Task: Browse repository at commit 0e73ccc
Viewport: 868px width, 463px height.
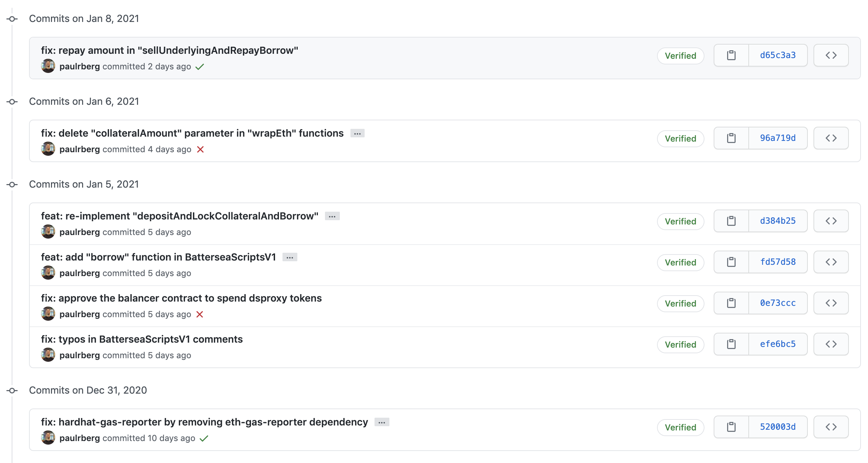Action: point(831,303)
